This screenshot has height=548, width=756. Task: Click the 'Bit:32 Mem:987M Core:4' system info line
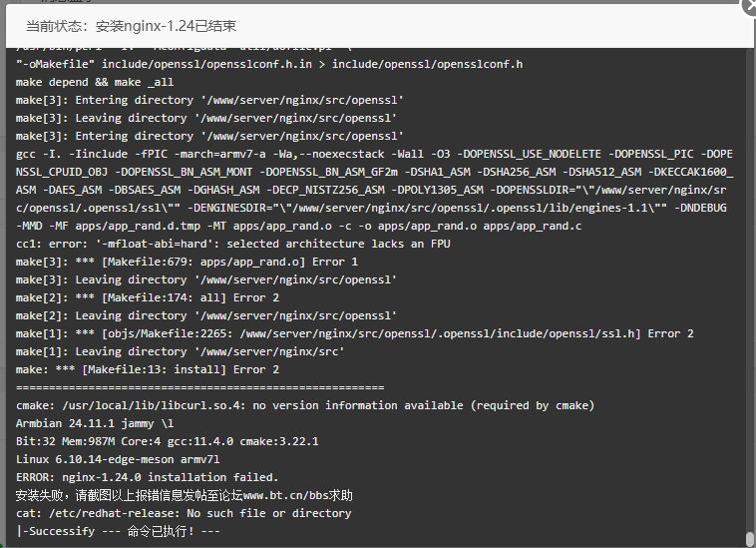click(x=167, y=441)
